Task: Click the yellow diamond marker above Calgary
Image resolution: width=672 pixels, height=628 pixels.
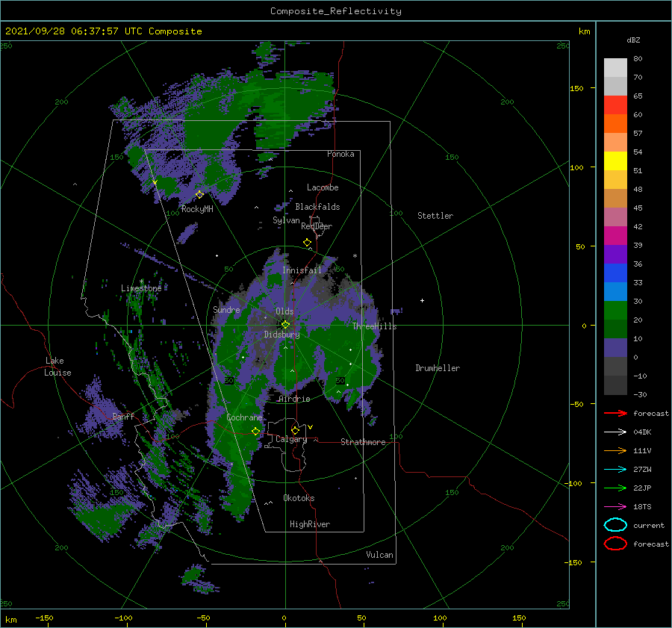Action: tap(295, 430)
